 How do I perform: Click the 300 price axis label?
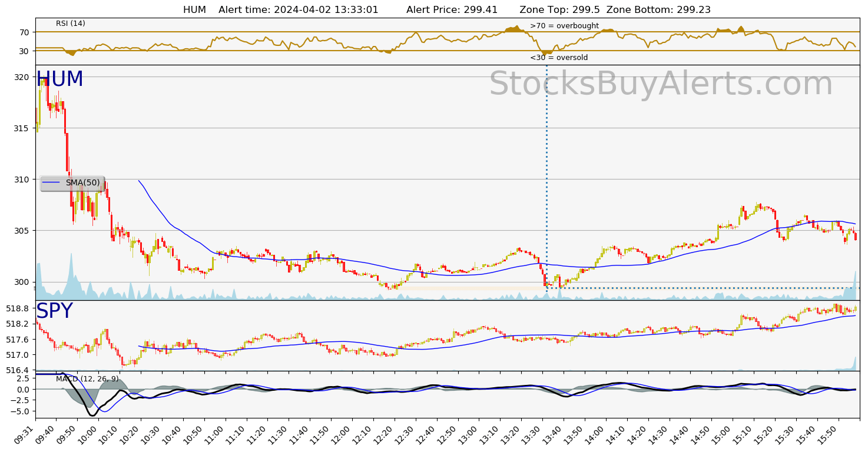point(23,282)
